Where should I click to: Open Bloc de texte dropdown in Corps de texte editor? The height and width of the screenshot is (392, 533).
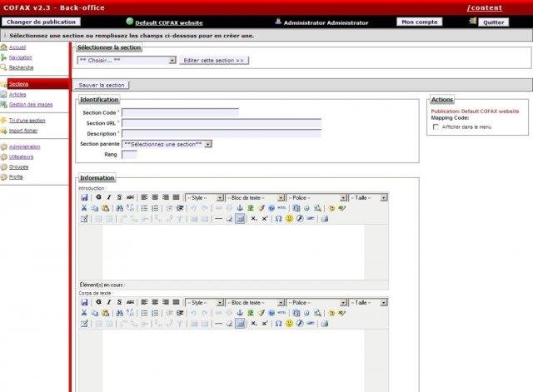[x=255, y=302]
